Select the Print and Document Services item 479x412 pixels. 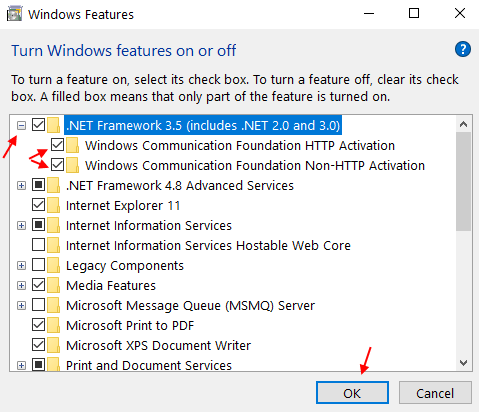(149, 365)
